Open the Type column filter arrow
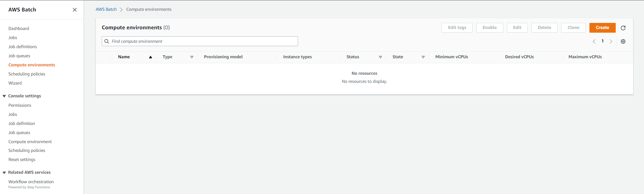 [x=192, y=57]
